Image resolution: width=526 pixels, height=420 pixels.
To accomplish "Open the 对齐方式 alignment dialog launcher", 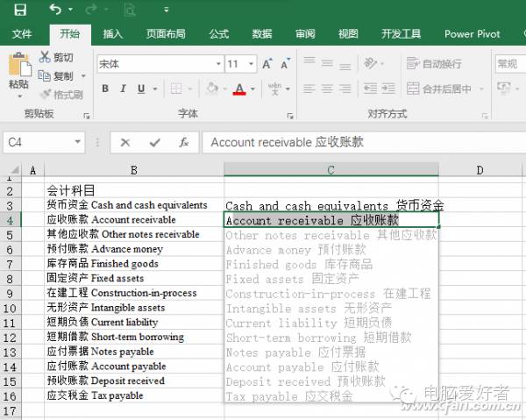I will point(485,116).
